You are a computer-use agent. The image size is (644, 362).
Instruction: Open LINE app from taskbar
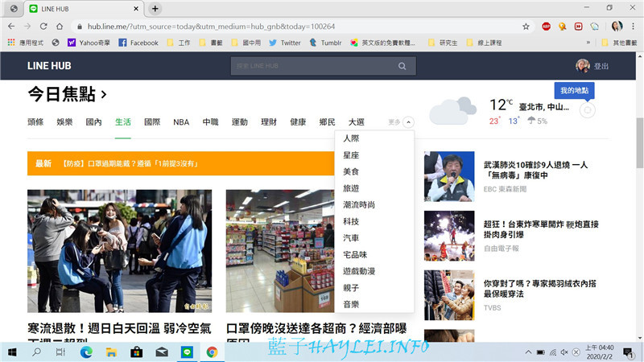pyautogui.click(x=187, y=352)
